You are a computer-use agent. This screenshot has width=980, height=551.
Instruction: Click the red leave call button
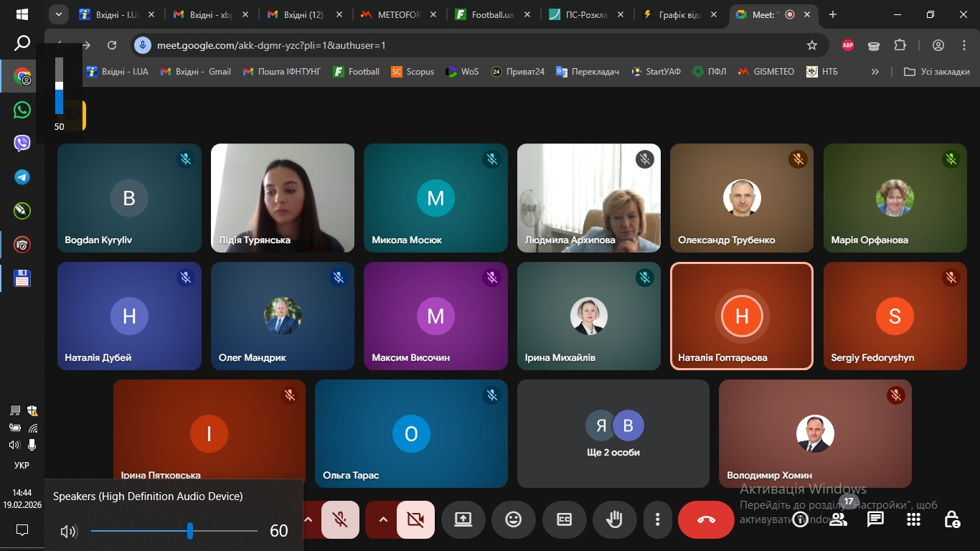(706, 519)
